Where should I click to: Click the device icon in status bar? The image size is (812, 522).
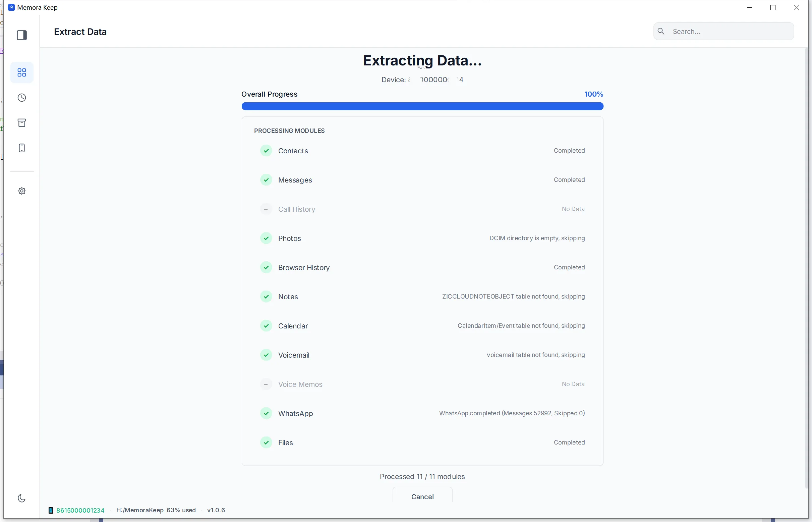51,510
